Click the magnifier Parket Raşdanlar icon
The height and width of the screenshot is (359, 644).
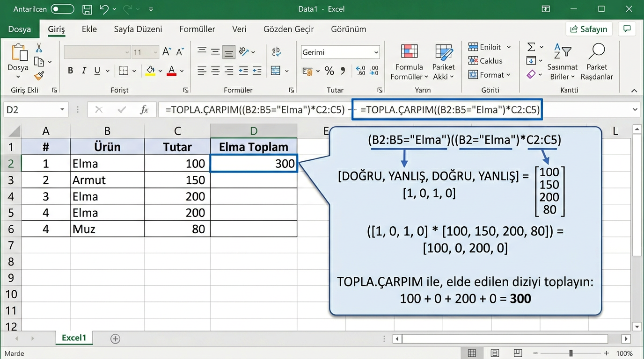point(597,51)
